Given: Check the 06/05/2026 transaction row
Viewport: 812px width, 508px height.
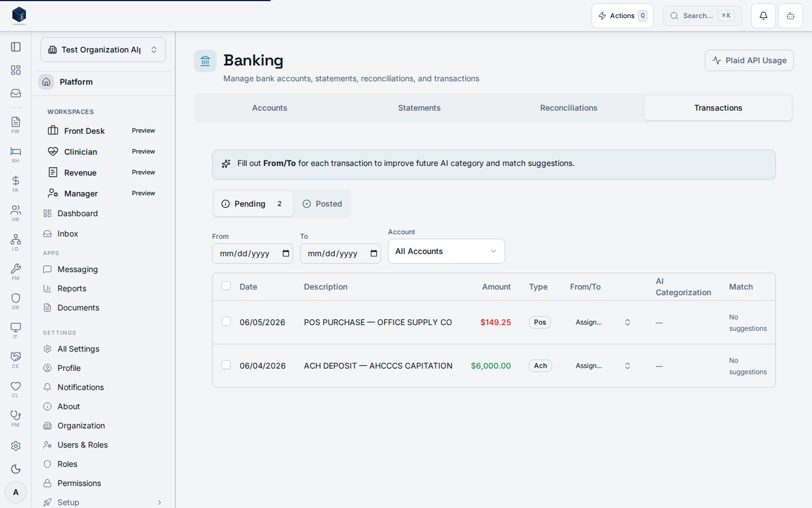Looking at the screenshot, I should [x=226, y=321].
